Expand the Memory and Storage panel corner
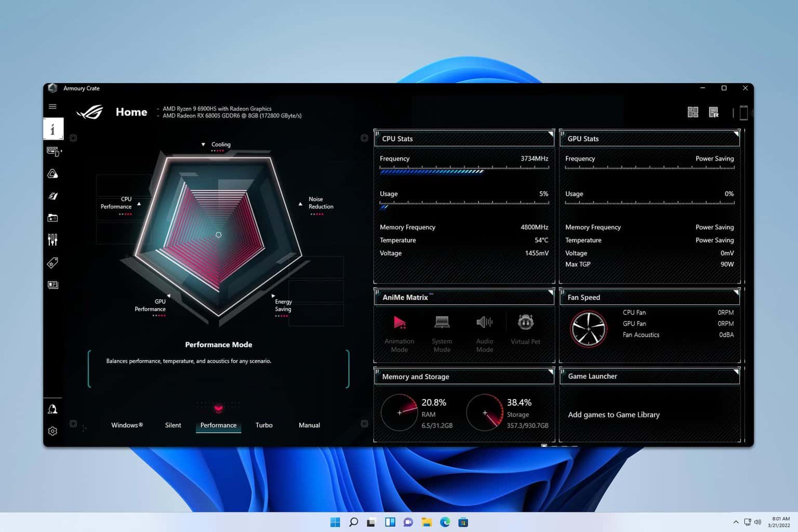Screen dimensions: 798x532 551,372
